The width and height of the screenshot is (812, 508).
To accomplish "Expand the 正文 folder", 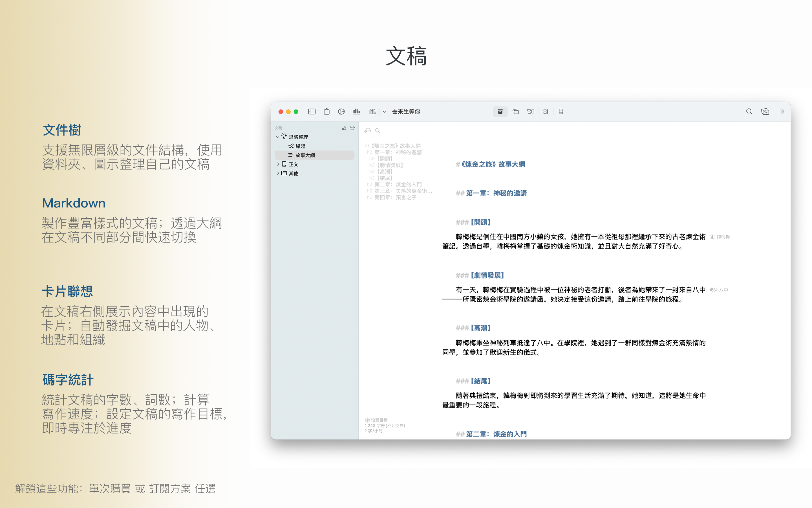I will coord(278,164).
